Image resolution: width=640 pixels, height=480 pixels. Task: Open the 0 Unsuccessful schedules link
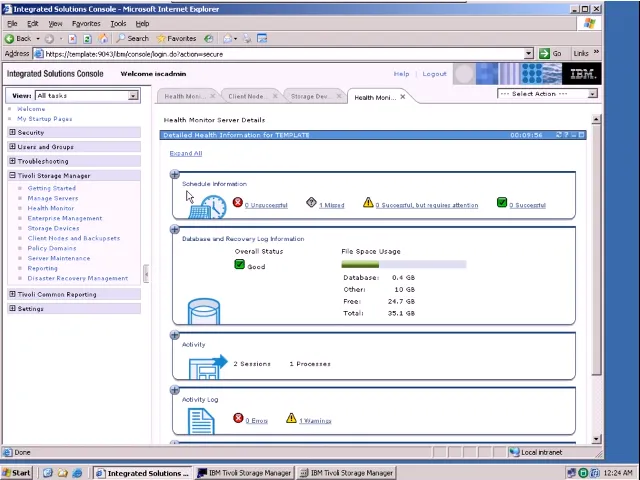[x=266, y=205]
